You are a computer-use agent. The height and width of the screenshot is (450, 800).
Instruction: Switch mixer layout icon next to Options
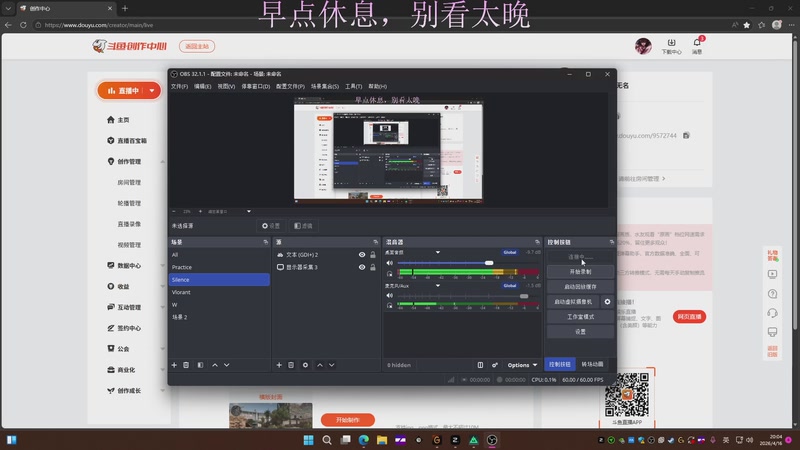click(480, 365)
